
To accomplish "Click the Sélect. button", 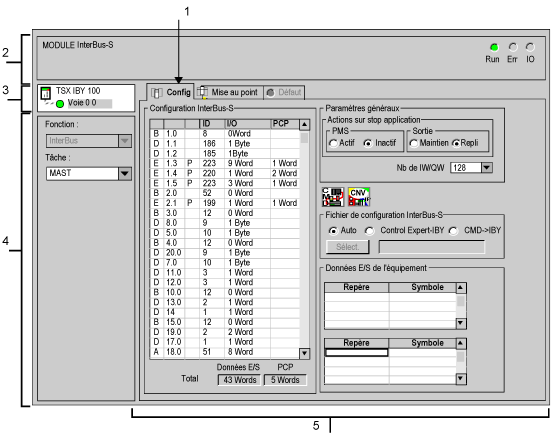I will coord(348,247).
